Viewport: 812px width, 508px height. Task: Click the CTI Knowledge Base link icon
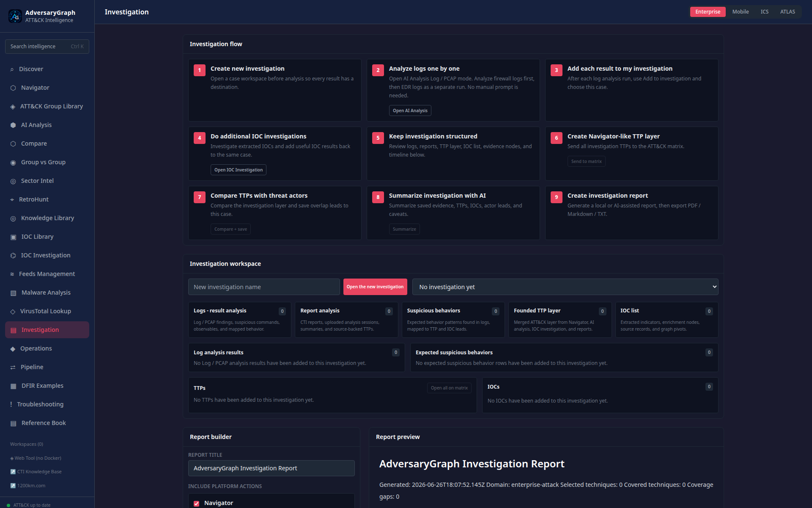(13, 472)
